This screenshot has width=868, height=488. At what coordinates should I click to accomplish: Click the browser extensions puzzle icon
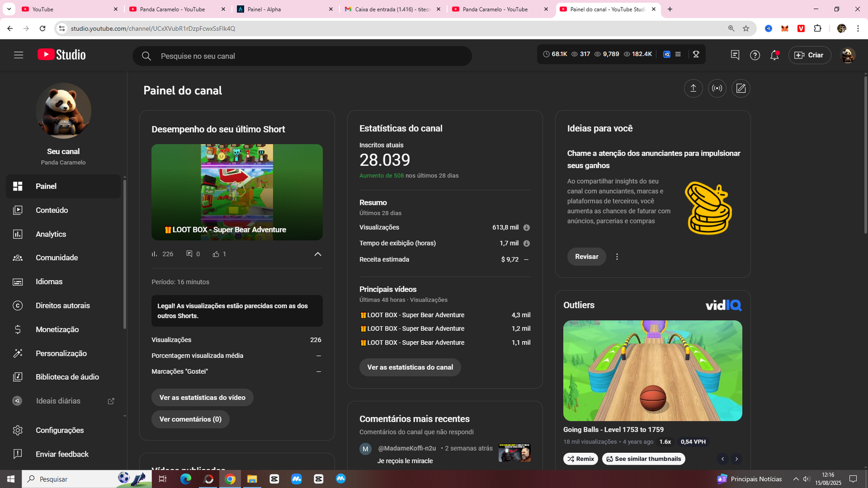pyautogui.click(x=818, y=28)
